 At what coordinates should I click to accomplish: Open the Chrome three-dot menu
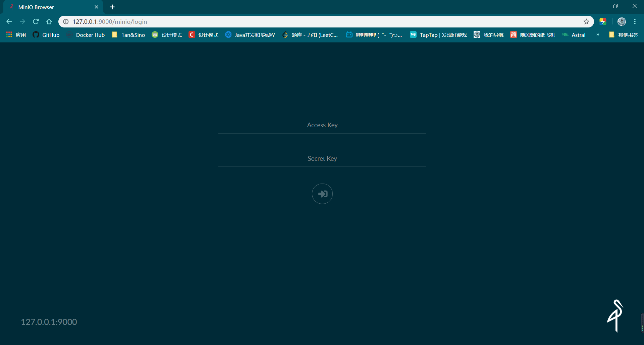(635, 21)
